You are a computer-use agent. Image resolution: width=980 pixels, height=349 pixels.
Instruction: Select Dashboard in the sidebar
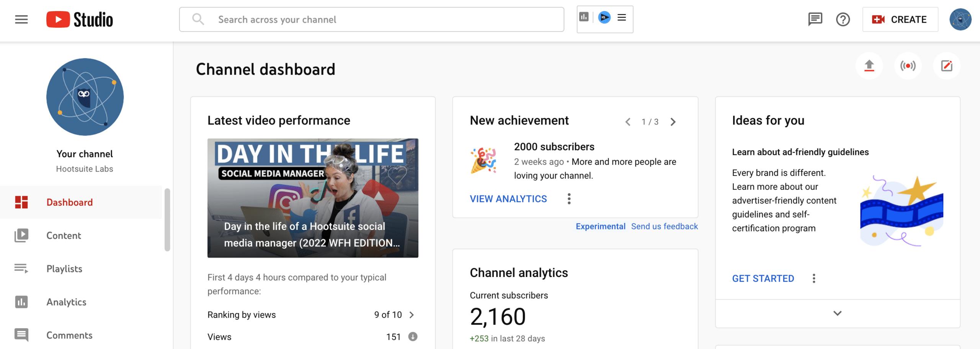pyautogui.click(x=81, y=202)
